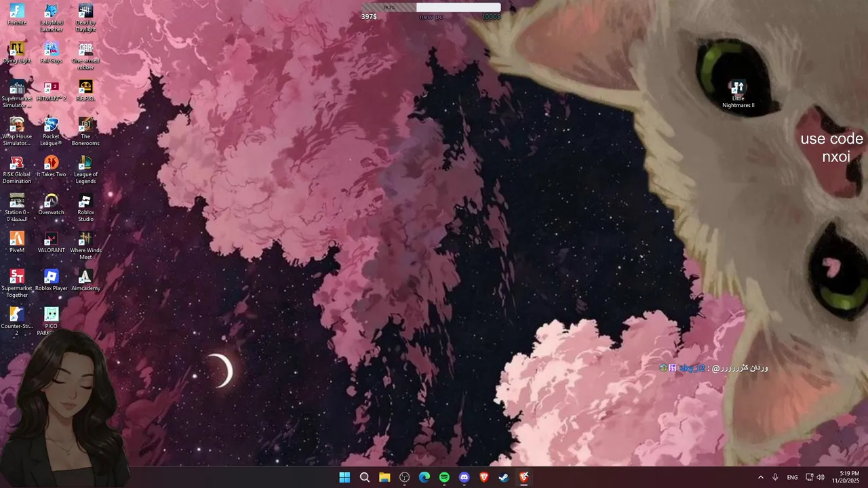The image size is (868, 488).
Task: Select the Rocket League shortcut
Action: point(51,131)
